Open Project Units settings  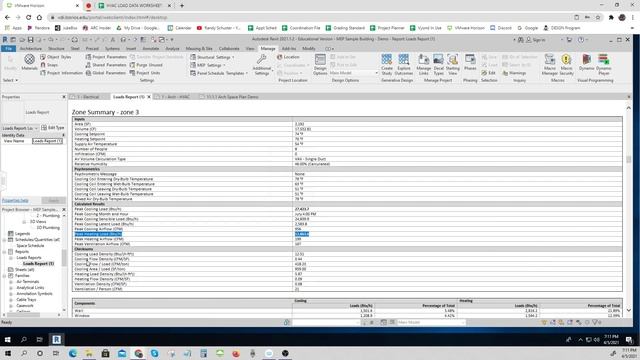[x=144, y=73]
